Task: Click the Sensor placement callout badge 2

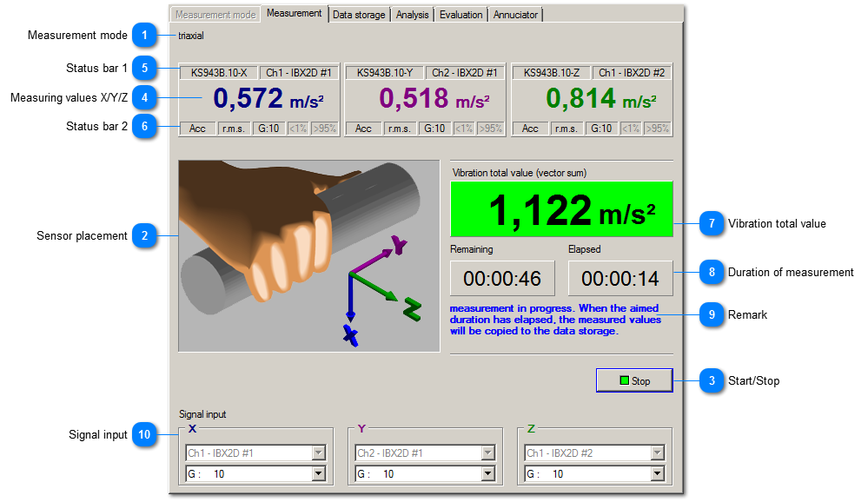Action: [x=144, y=235]
